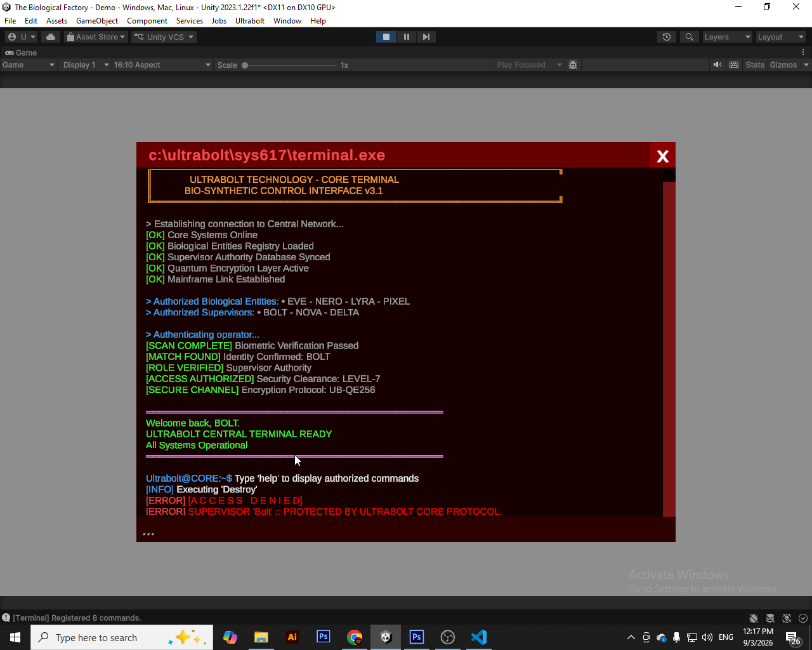Toggle the Stats overlay
Image resolution: width=812 pixels, height=650 pixels.
[755, 65]
